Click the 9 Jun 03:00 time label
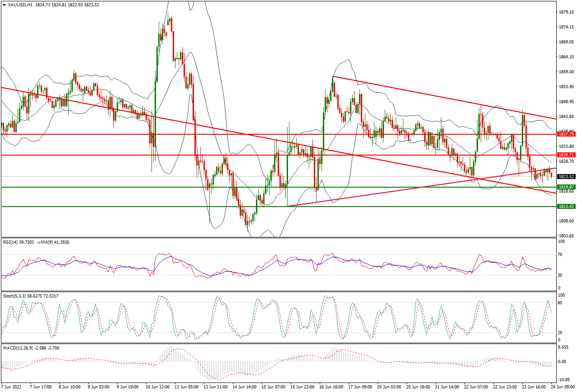 click(x=99, y=387)
